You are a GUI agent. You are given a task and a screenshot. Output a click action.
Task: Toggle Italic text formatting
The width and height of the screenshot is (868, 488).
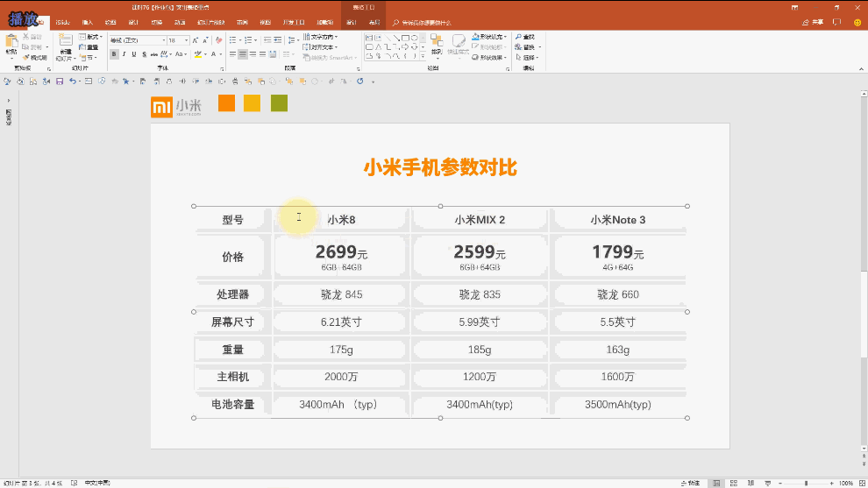125,54
